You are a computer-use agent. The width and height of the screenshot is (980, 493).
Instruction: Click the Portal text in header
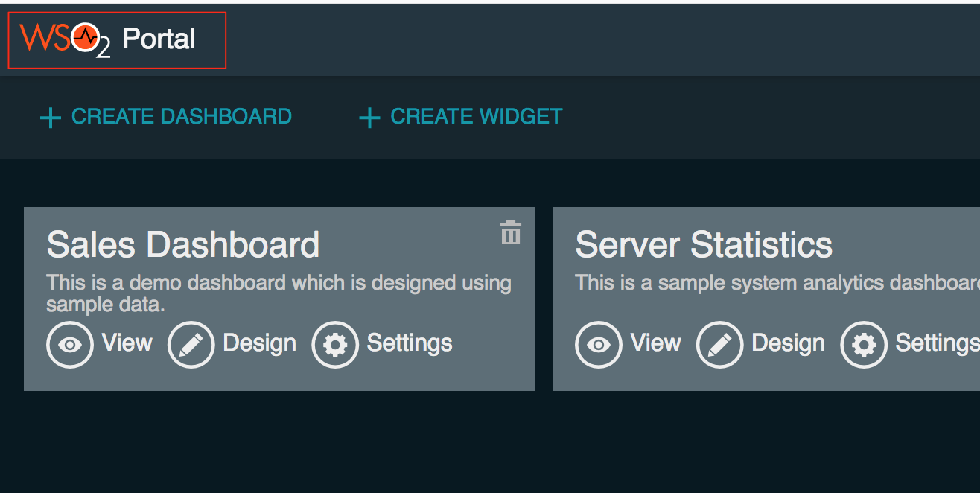point(159,39)
